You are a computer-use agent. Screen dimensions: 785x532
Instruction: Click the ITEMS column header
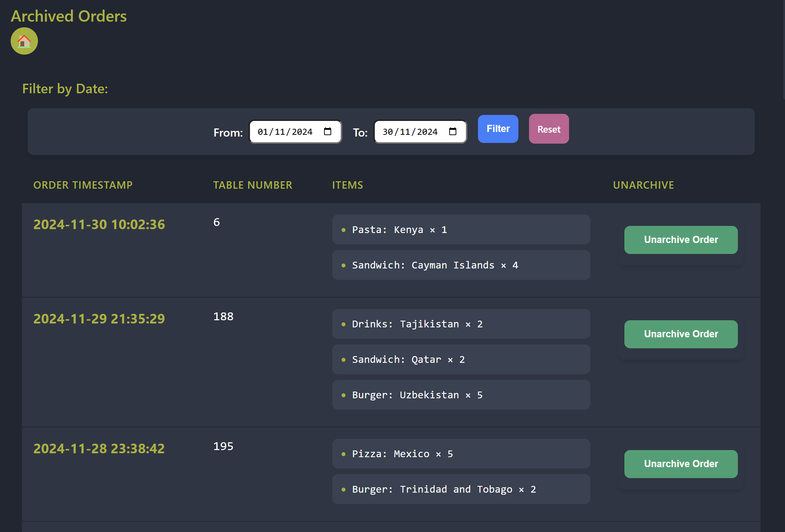click(347, 185)
